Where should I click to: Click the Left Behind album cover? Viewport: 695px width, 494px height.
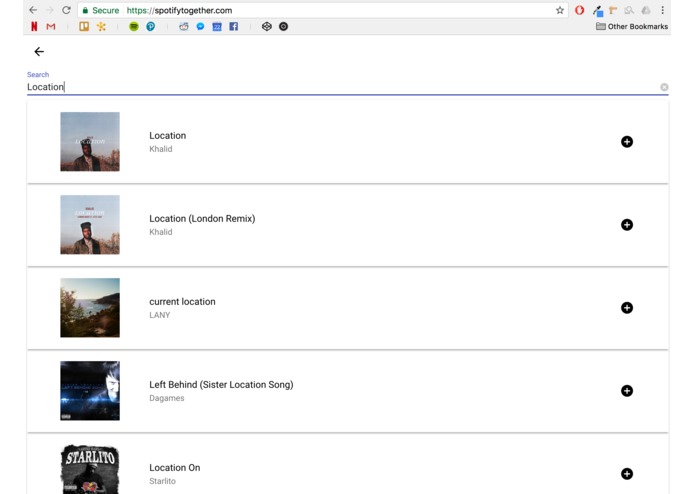tap(90, 391)
